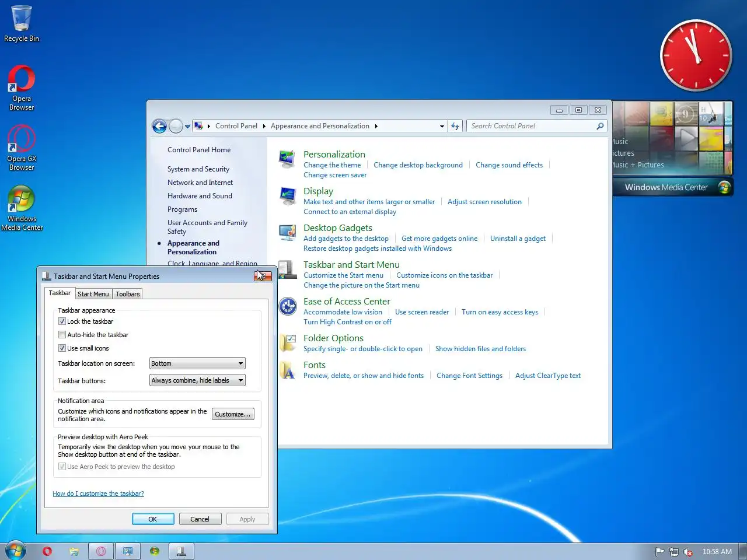The image size is (747, 560).
Task: Click the network icon in system tray
Action: pos(674,551)
